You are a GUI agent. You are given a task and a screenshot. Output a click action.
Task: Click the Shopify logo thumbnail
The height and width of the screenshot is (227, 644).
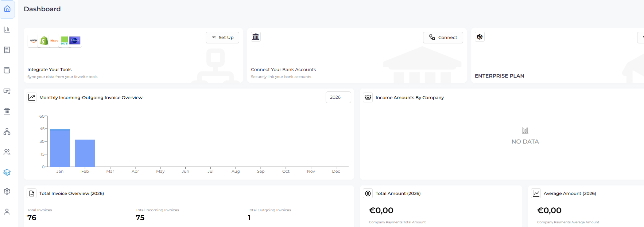tap(44, 41)
